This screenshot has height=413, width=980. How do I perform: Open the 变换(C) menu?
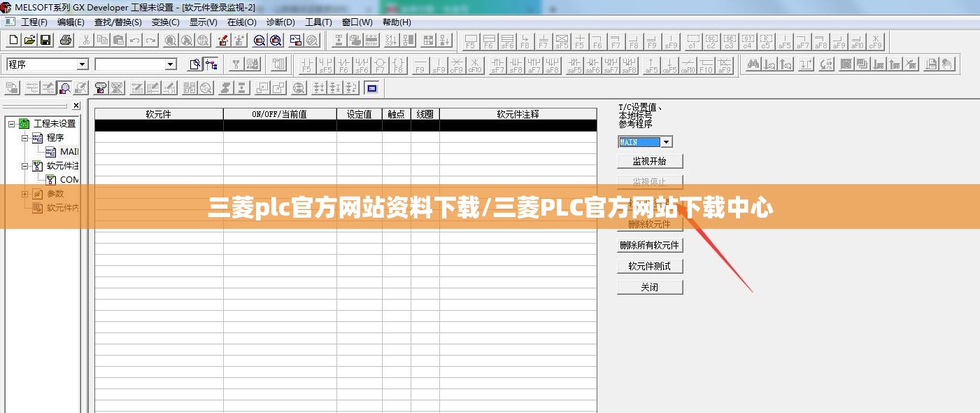[x=166, y=22]
